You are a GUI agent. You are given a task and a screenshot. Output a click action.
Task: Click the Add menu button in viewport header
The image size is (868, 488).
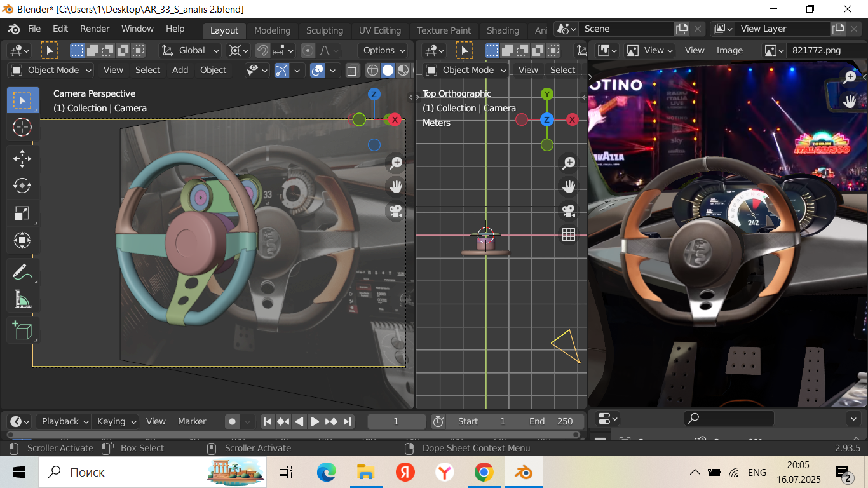point(180,70)
